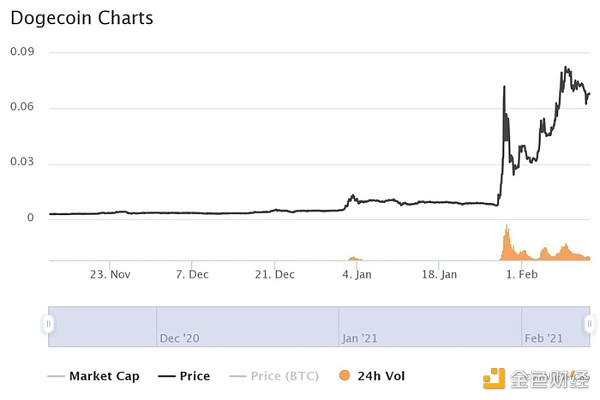
Task: Toggle the Market Cap legend series
Action: (103, 376)
